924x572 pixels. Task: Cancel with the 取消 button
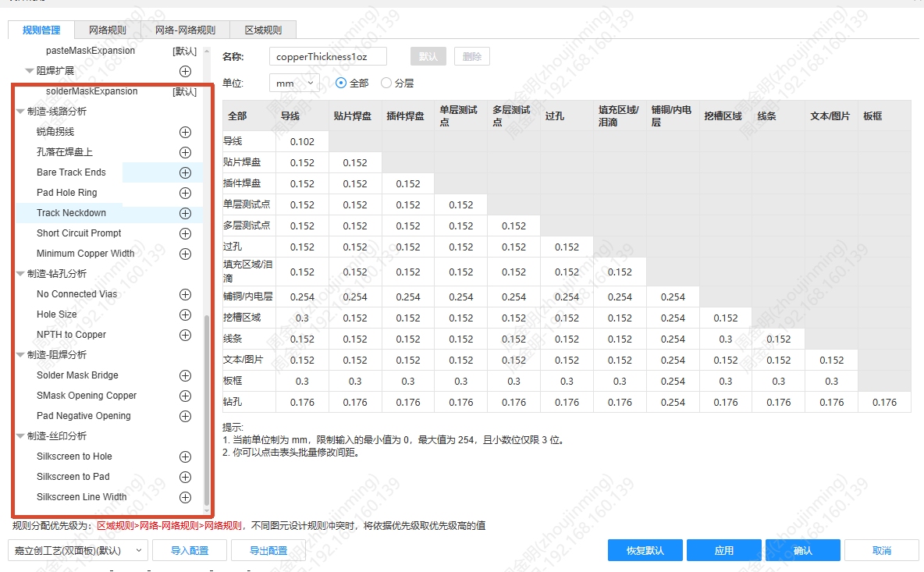(882, 550)
